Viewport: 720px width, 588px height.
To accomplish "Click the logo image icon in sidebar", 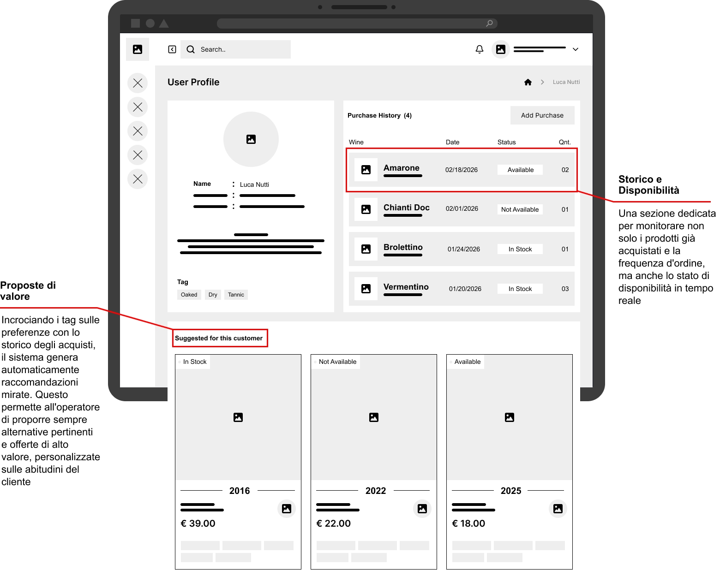I will (x=138, y=49).
